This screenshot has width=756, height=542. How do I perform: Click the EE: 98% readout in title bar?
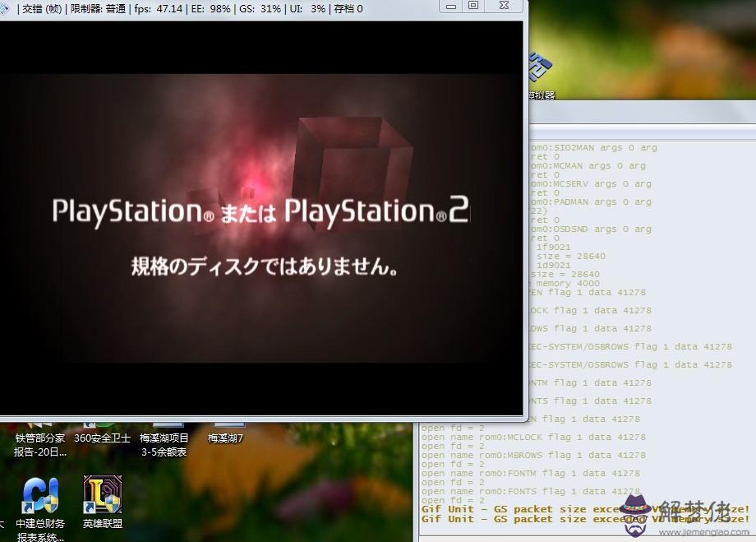pos(210,9)
